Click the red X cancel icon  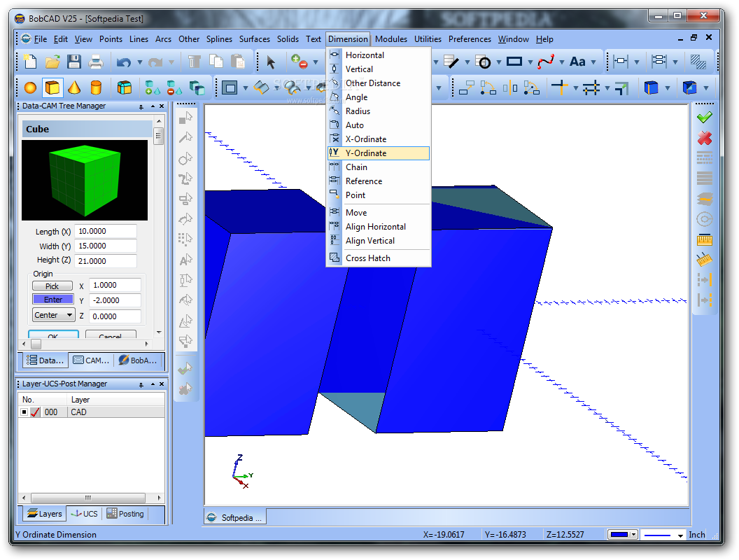coord(705,138)
